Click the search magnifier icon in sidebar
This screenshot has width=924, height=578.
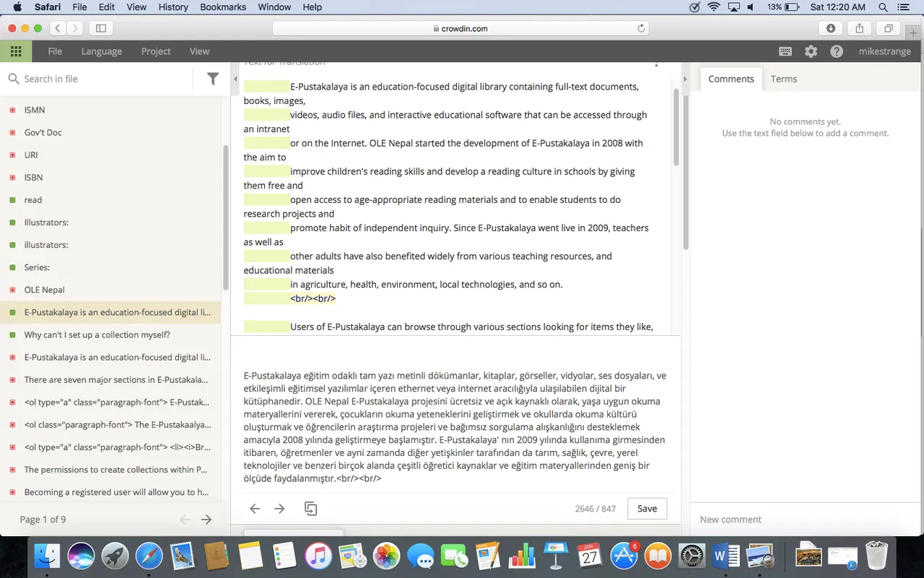(x=14, y=79)
